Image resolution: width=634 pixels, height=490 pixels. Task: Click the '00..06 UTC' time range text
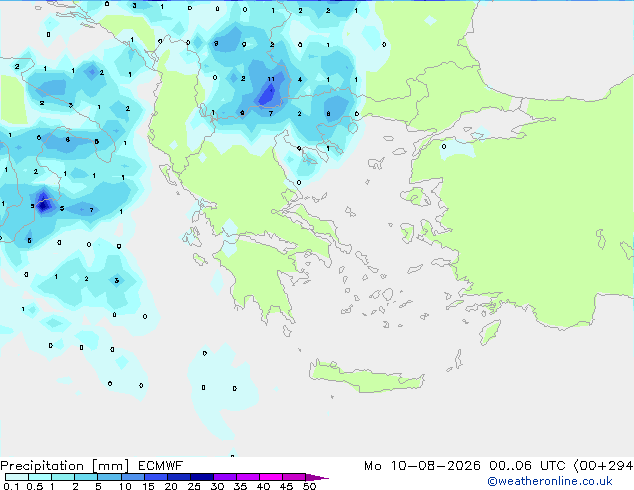point(527,466)
